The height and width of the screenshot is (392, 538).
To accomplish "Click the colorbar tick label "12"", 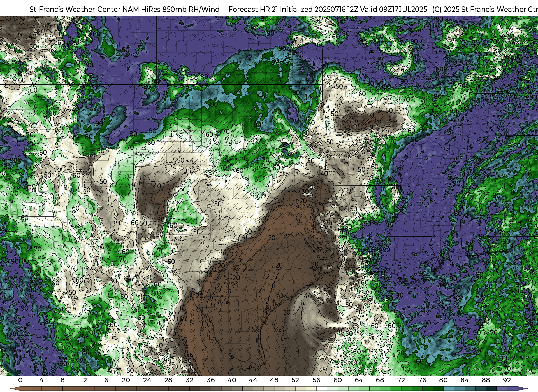I will 84,380.
